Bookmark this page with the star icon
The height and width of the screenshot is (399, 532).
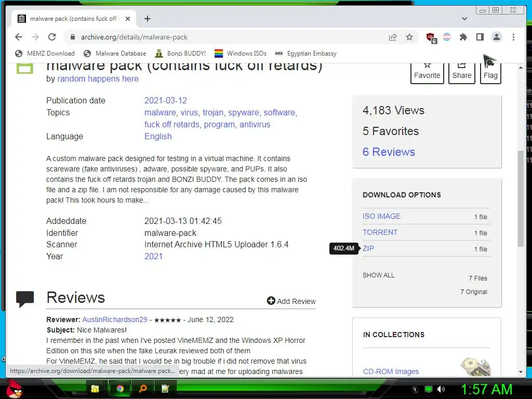[x=409, y=37]
